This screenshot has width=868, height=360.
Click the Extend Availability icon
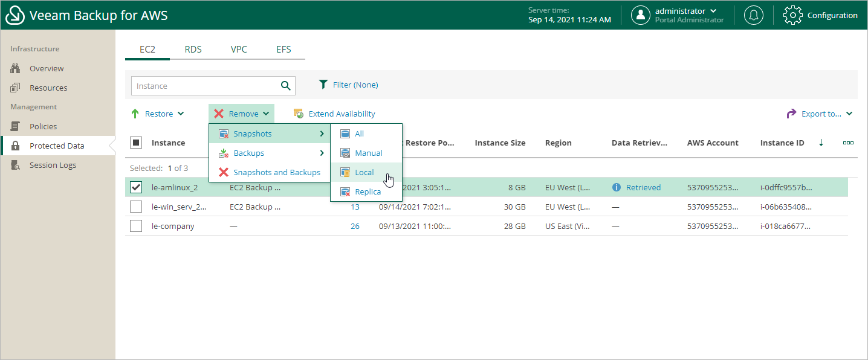click(298, 114)
